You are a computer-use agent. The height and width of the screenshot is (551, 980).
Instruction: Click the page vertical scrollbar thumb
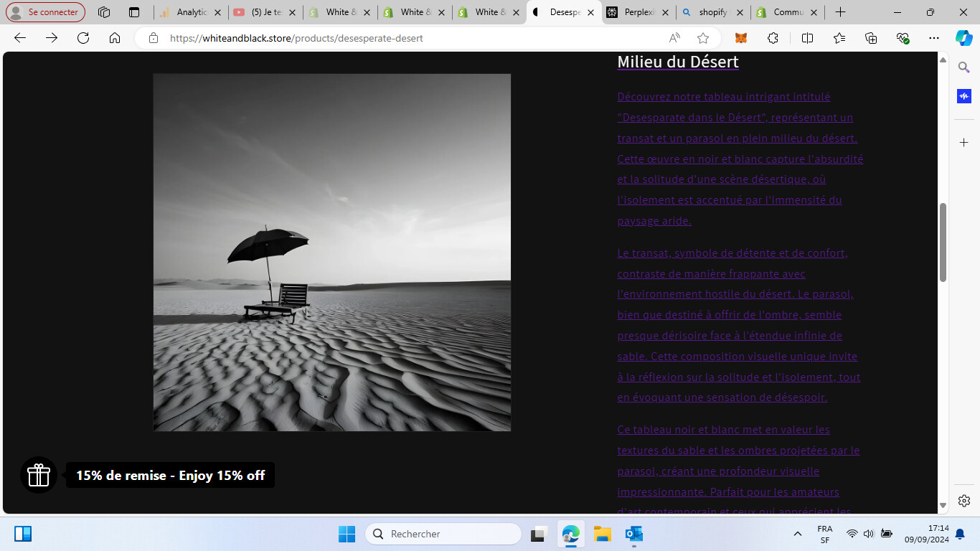point(943,242)
